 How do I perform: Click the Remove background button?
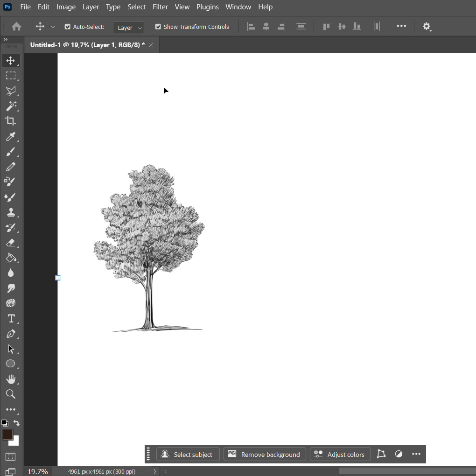click(265, 455)
